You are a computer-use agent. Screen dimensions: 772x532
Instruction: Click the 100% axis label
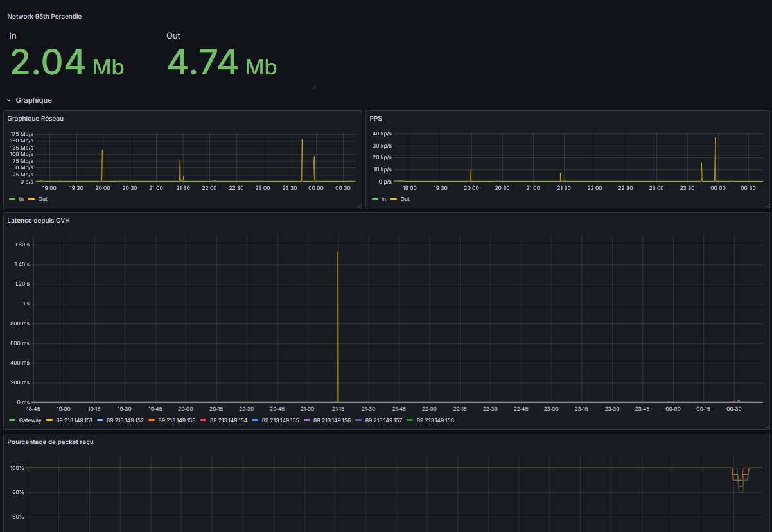(x=17, y=468)
